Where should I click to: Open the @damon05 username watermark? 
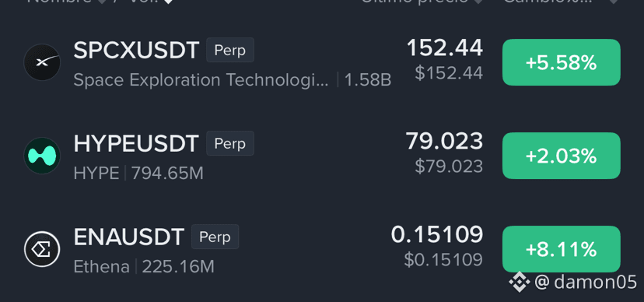[586, 283]
